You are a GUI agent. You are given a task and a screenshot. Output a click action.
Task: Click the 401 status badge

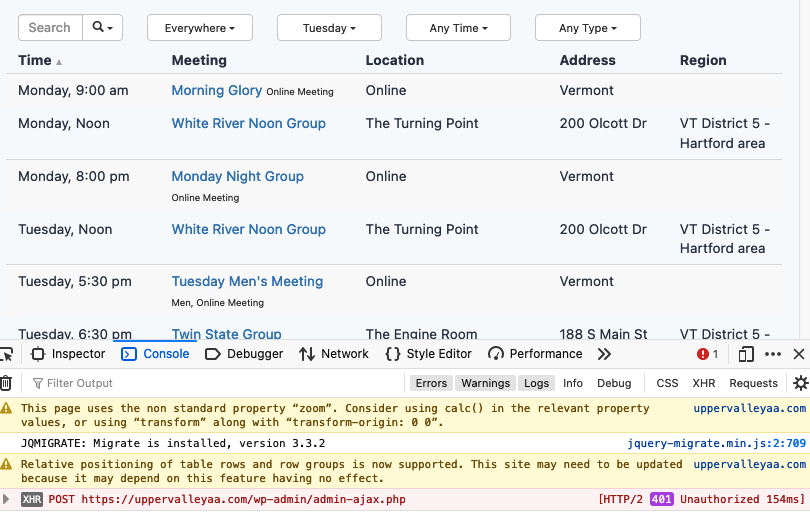coord(661,500)
